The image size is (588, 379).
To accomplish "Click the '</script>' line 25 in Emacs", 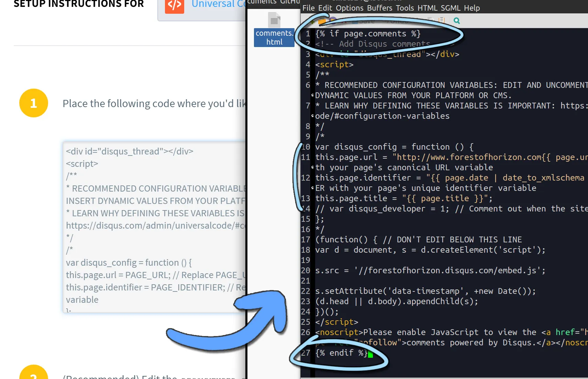I will click(336, 322).
